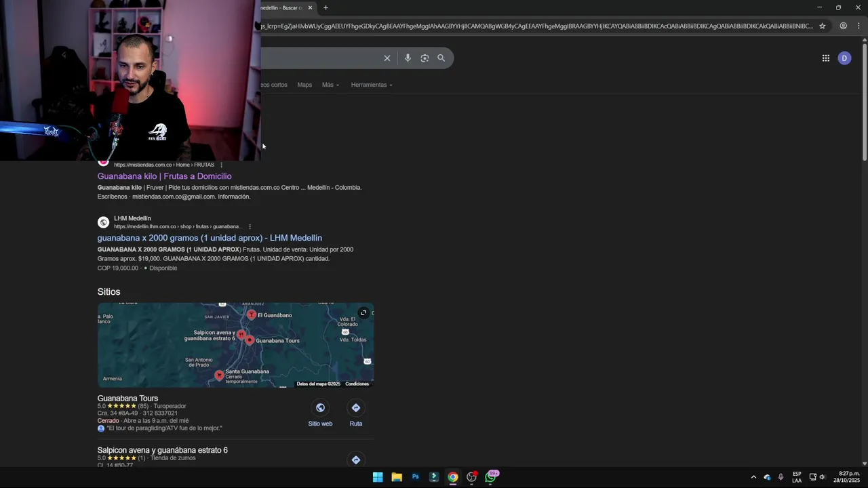Image resolution: width=868 pixels, height=488 pixels.
Task: Expand the Más search filter dropdown
Action: click(330, 85)
